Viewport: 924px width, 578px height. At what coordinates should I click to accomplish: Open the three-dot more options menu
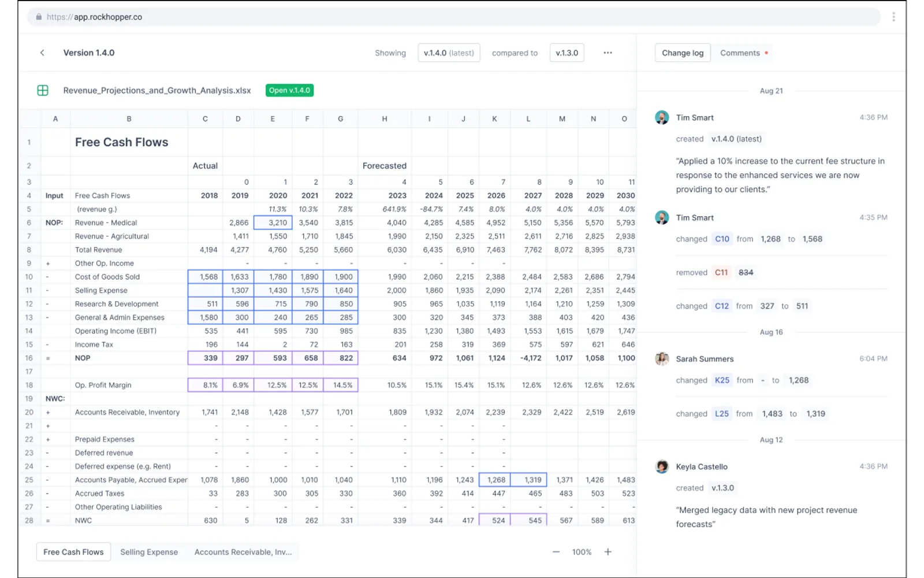[x=608, y=53]
